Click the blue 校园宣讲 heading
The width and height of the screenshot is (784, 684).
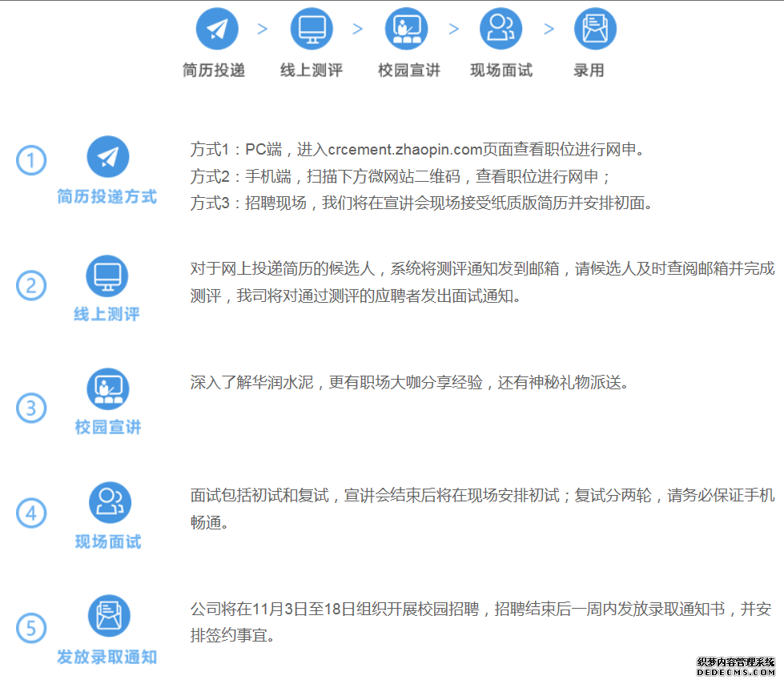click(108, 427)
